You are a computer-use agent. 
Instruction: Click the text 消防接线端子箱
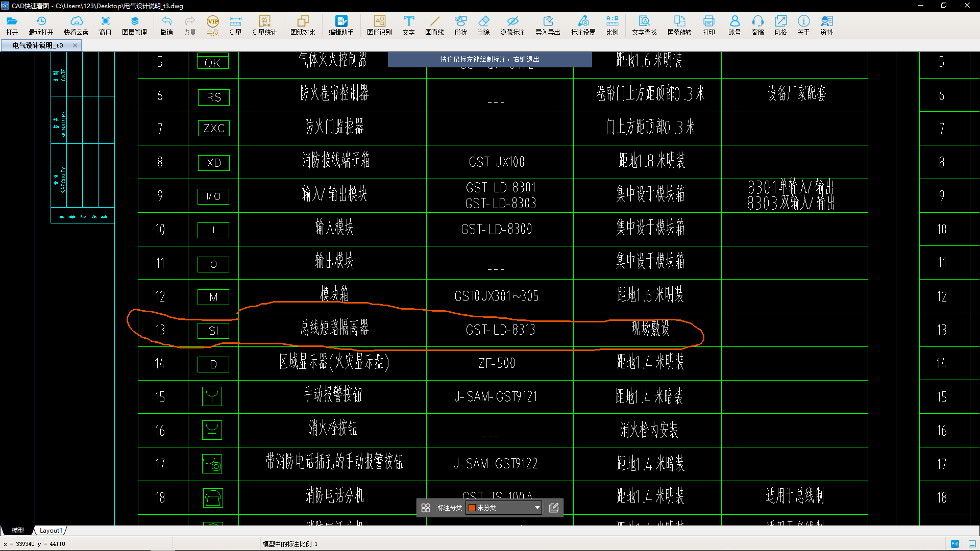click(x=336, y=161)
